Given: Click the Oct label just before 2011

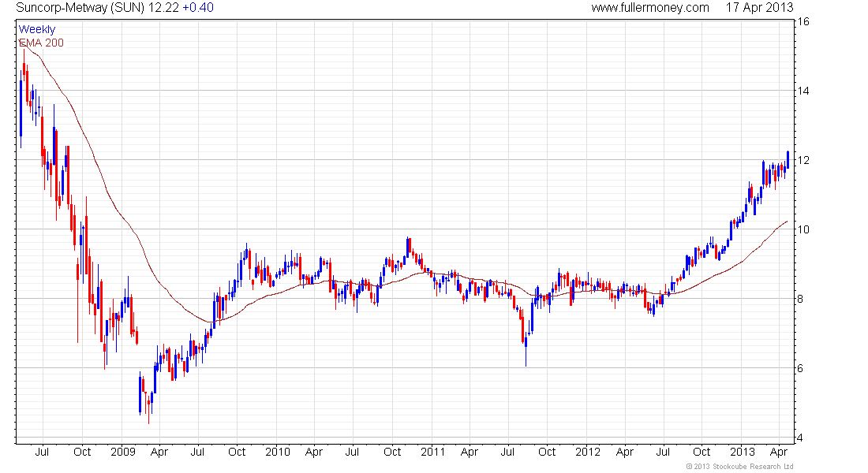Looking at the screenshot, I should tap(392, 452).
